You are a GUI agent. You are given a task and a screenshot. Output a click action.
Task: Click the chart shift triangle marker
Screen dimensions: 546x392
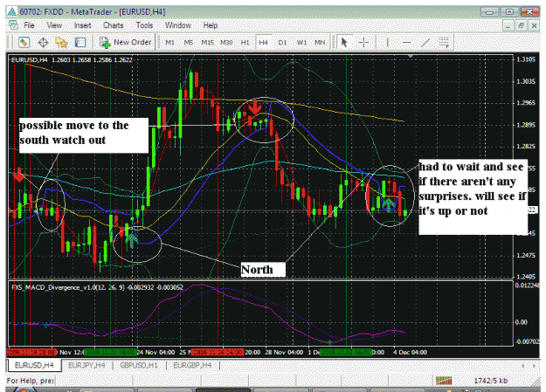click(411, 56)
